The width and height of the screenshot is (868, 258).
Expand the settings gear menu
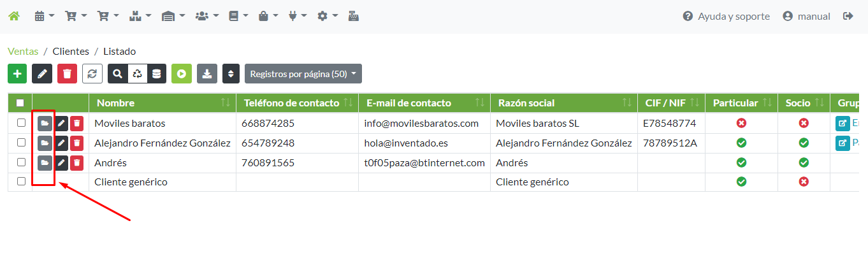click(x=328, y=17)
